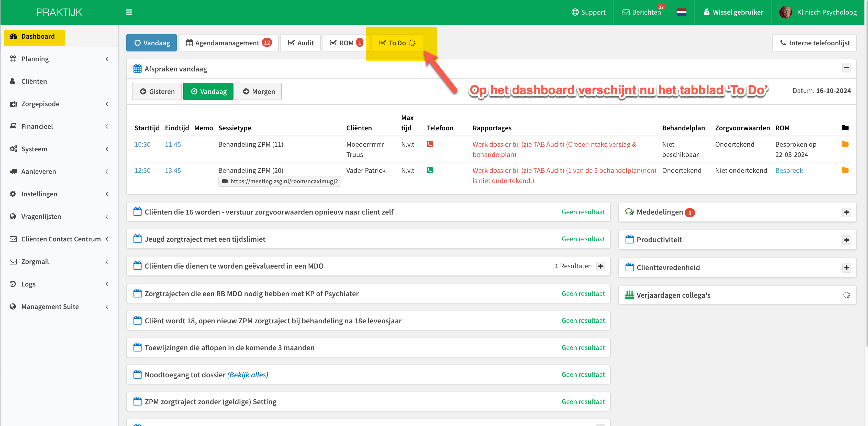Select the green Vandaag appointments button
The image size is (868, 426).
208,92
